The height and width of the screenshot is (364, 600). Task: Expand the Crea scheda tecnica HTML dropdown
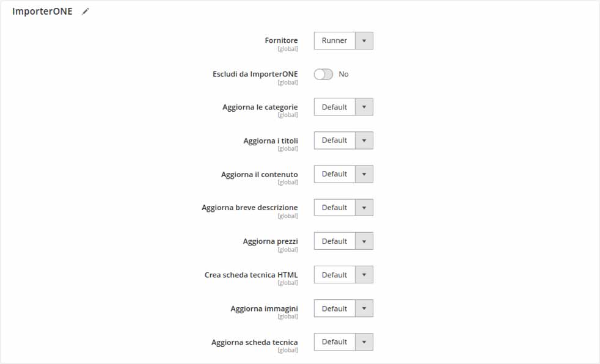[x=343, y=275]
